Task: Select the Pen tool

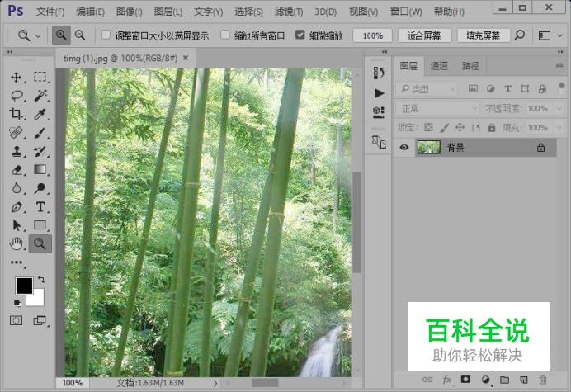Action: [x=17, y=207]
